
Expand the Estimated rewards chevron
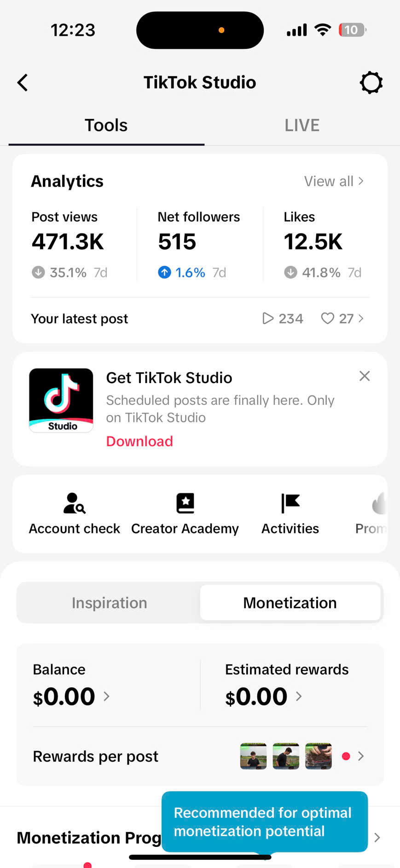(x=299, y=696)
